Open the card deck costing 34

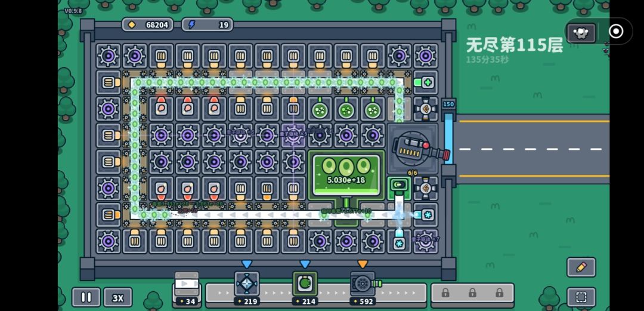pyautogui.click(x=187, y=289)
